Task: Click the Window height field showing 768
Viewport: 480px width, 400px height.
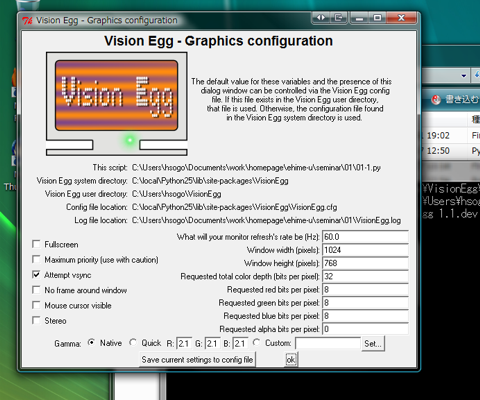Action: point(365,263)
